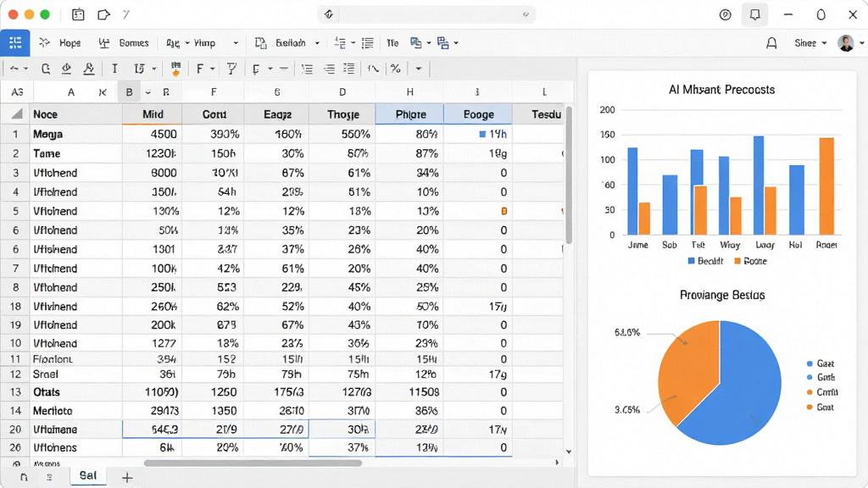The image size is (868, 488).
Task: Open the F font dropdown arrow
Action: [x=213, y=69]
